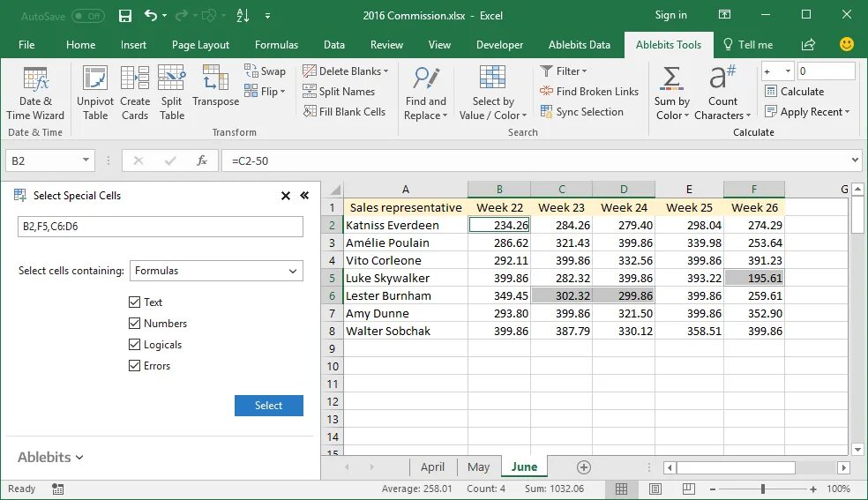Click the zoom in plus button
The width and height of the screenshot is (868, 500).
(812, 489)
